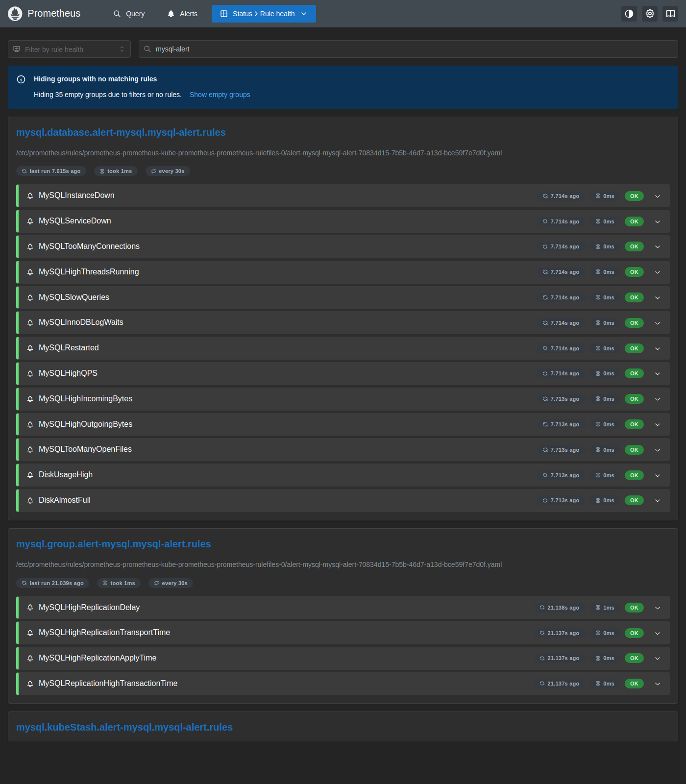This screenshot has height=784, width=686.
Task: Click the bell icon beside MySQLHighReplicationDelay
Action: [x=30, y=608]
